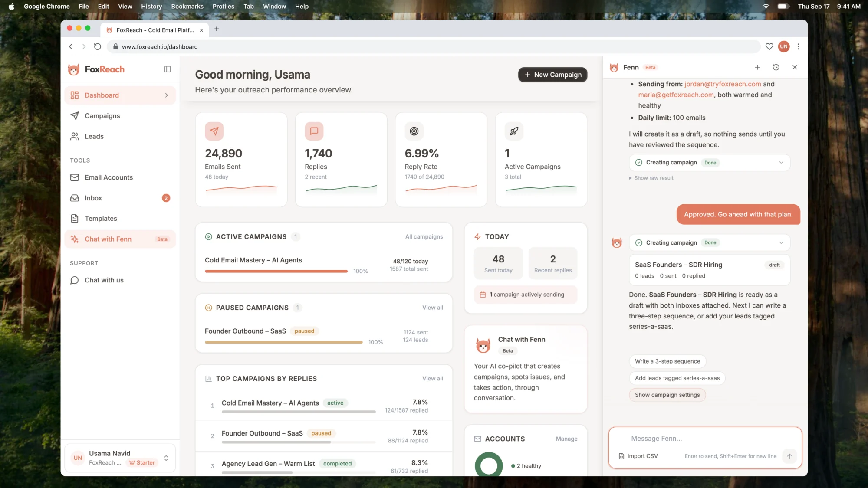868x488 pixels.
Task: Show raw result disclosure
Action: 651,178
